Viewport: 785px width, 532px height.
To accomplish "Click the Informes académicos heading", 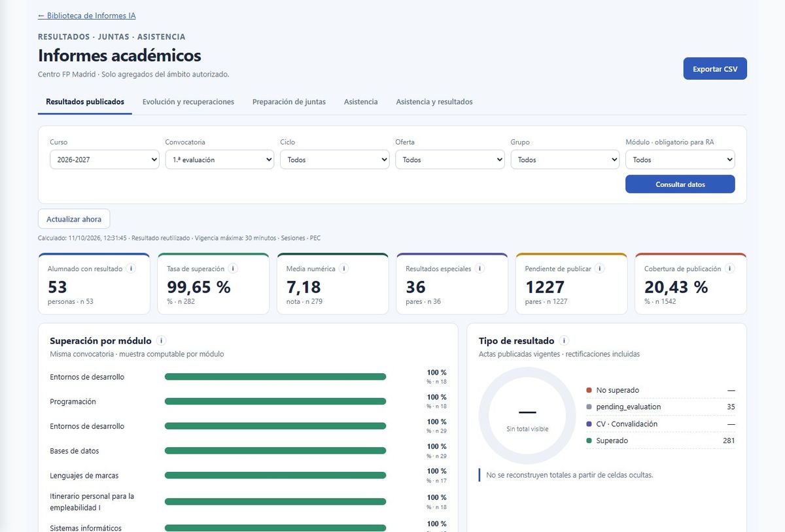I will (x=120, y=56).
